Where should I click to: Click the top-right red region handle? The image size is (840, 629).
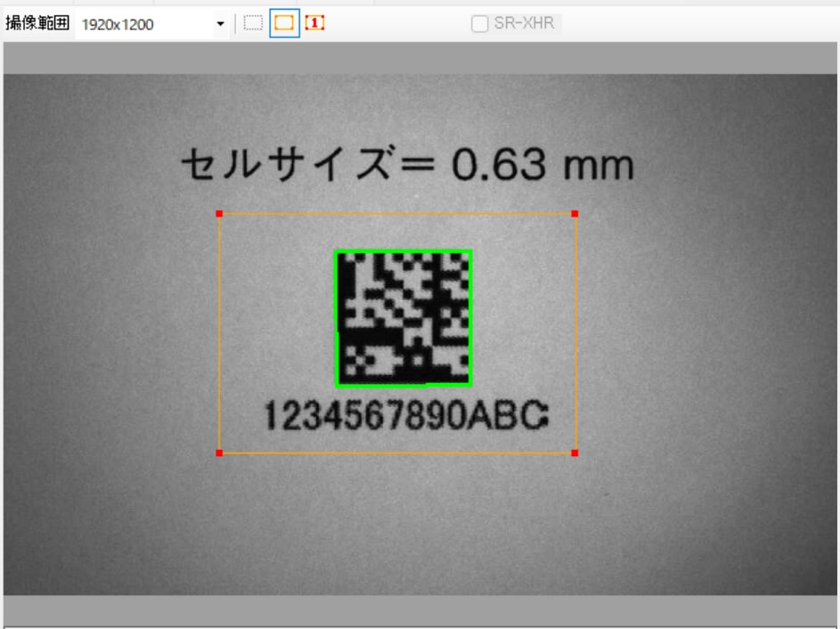(x=575, y=214)
